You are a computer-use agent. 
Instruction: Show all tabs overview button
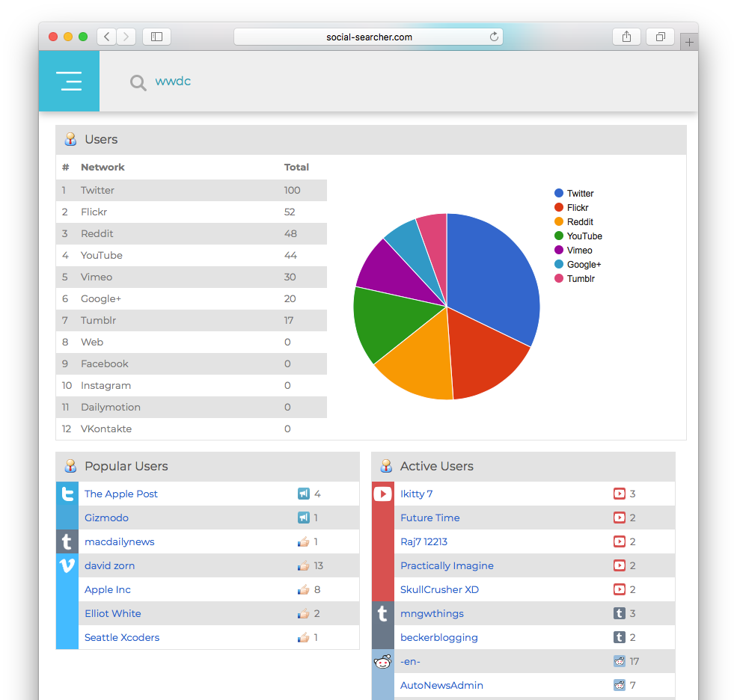tap(660, 37)
